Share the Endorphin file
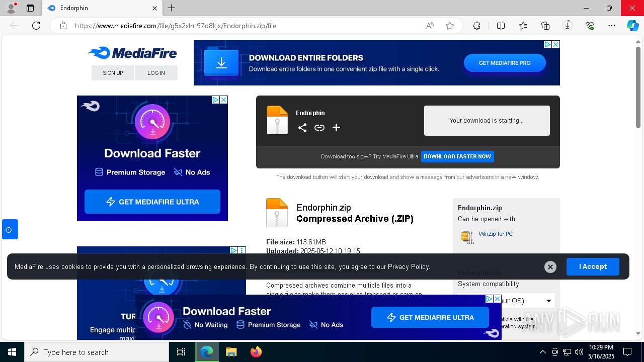 click(x=302, y=128)
